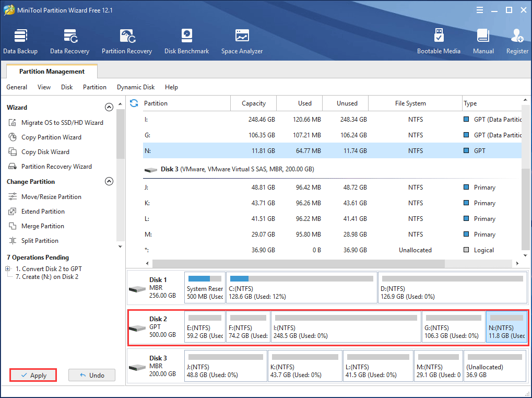Select the Disk 2 drive icon in disk map
Image resolution: width=532 pixels, height=398 pixels.
[137, 328]
